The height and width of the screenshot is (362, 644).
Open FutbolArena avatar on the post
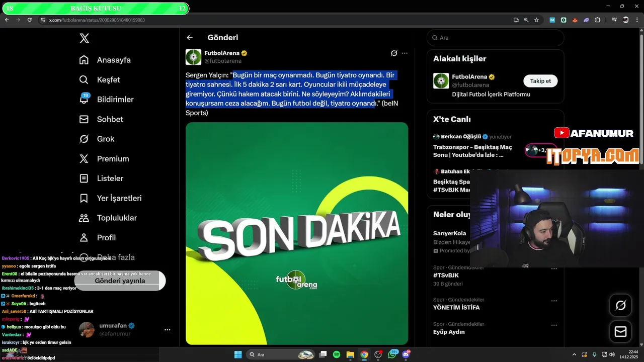coord(194,57)
